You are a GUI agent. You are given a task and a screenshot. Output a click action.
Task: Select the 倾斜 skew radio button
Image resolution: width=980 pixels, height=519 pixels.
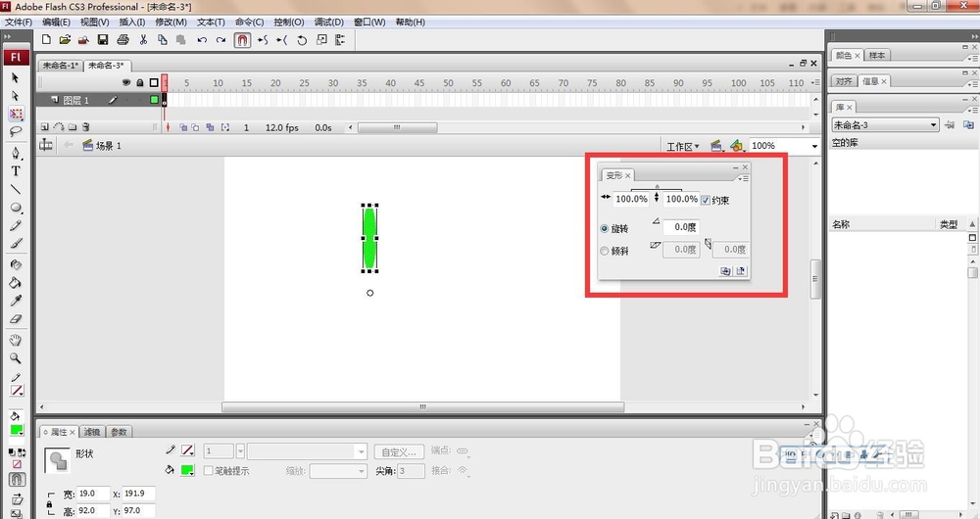click(x=605, y=251)
